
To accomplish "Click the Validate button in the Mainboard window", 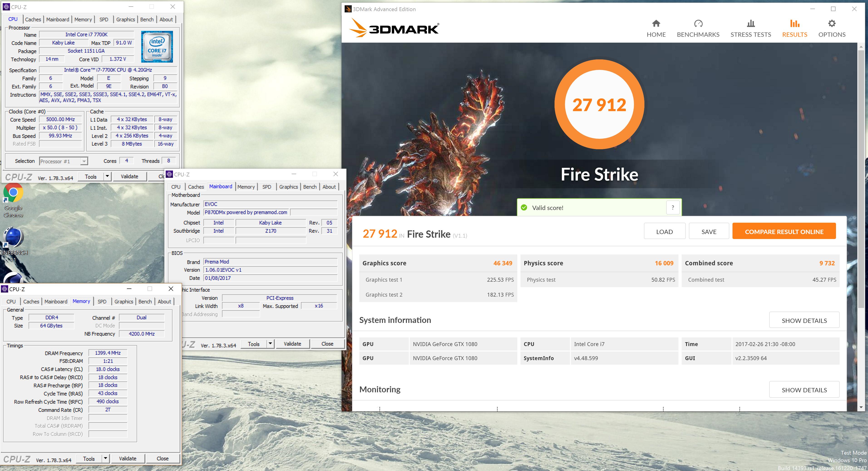I will (292, 344).
